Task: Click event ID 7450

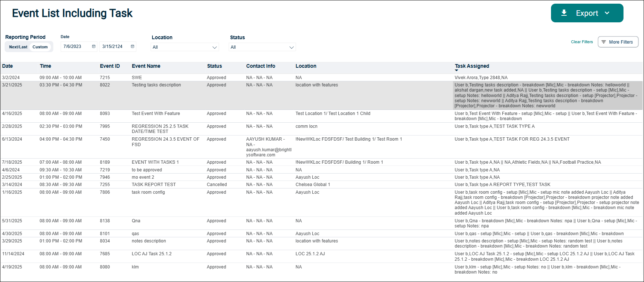Action: point(105,139)
